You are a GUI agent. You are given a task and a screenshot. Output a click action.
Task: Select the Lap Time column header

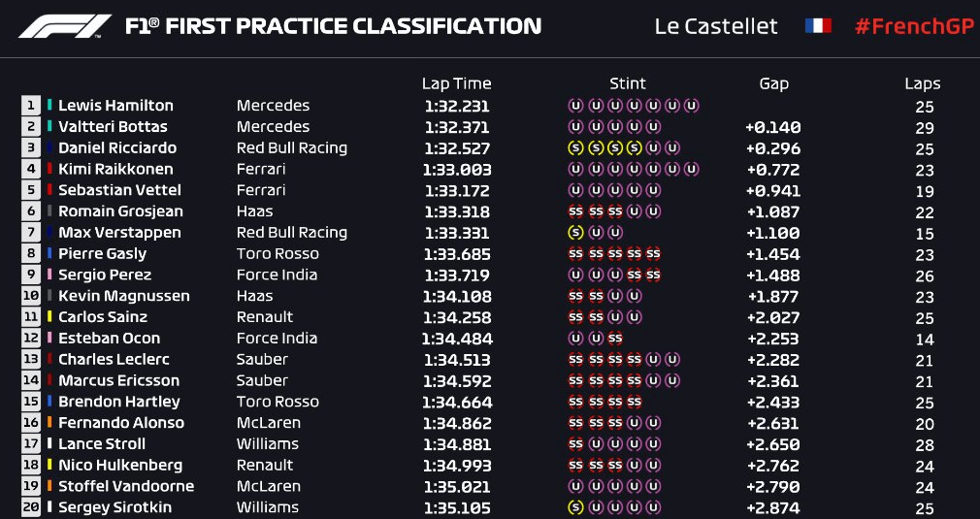click(456, 83)
